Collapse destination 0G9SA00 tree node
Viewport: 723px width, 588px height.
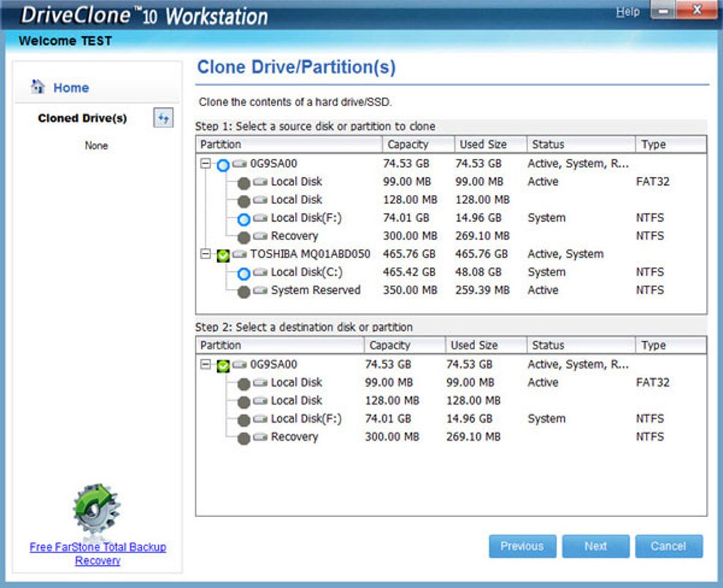pos(206,365)
